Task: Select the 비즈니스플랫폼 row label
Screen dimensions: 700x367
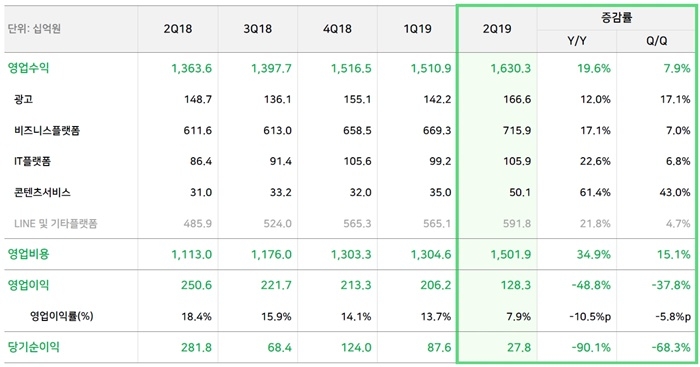Action: 47,130
